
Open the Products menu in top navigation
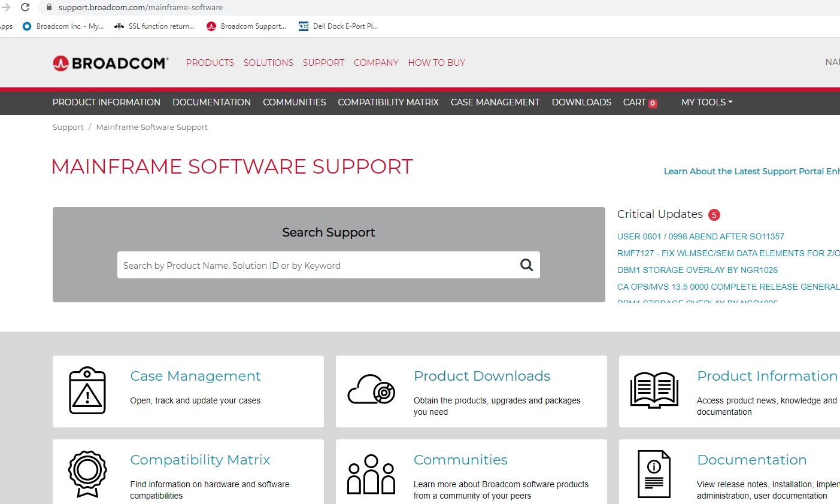coord(210,63)
